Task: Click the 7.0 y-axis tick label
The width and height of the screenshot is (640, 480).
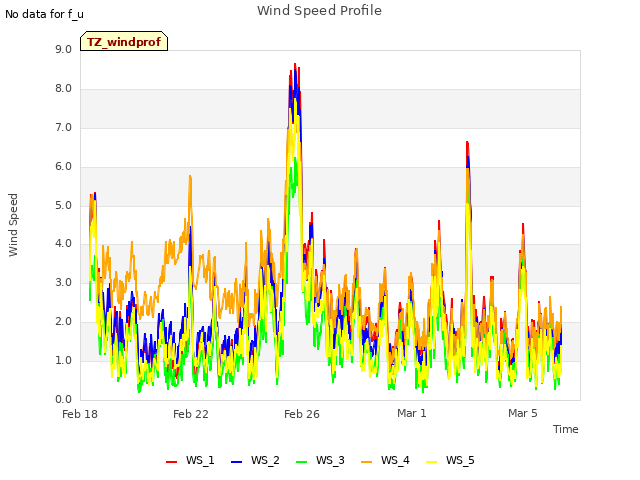Action: 63,128
